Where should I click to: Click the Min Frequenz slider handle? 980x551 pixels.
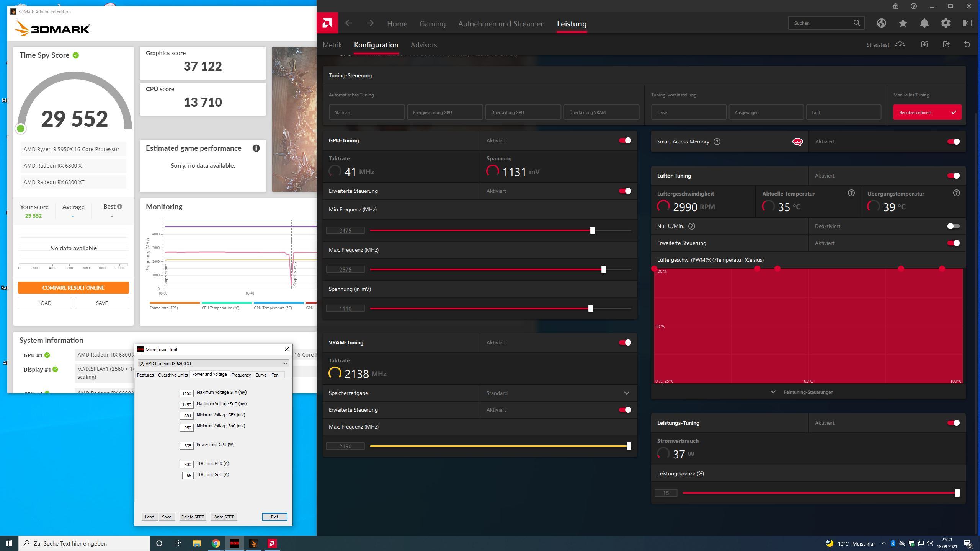pos(593,230)
